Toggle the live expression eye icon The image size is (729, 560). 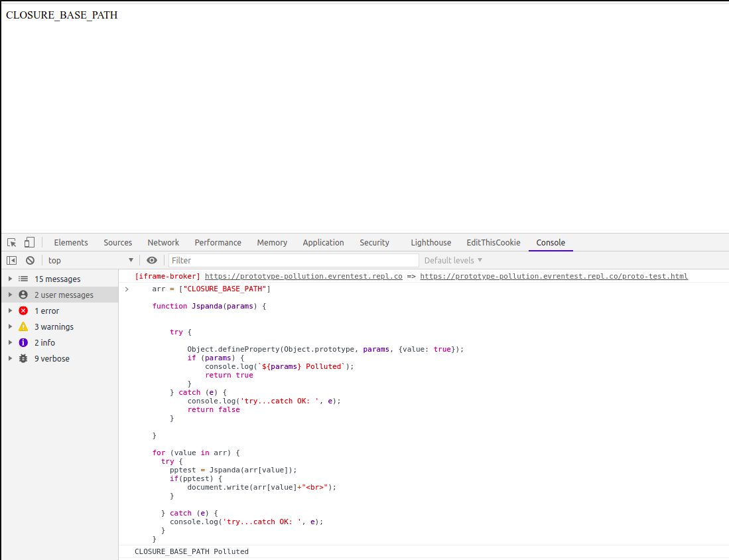(152, 261)
